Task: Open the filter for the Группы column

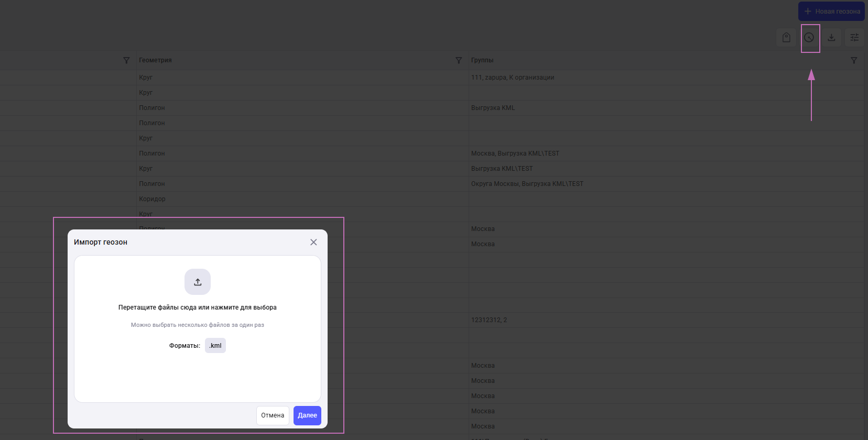Action: (854, 60)
